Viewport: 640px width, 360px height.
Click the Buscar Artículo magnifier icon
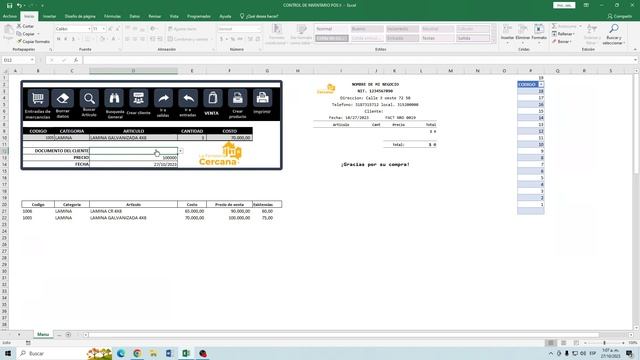89,98
